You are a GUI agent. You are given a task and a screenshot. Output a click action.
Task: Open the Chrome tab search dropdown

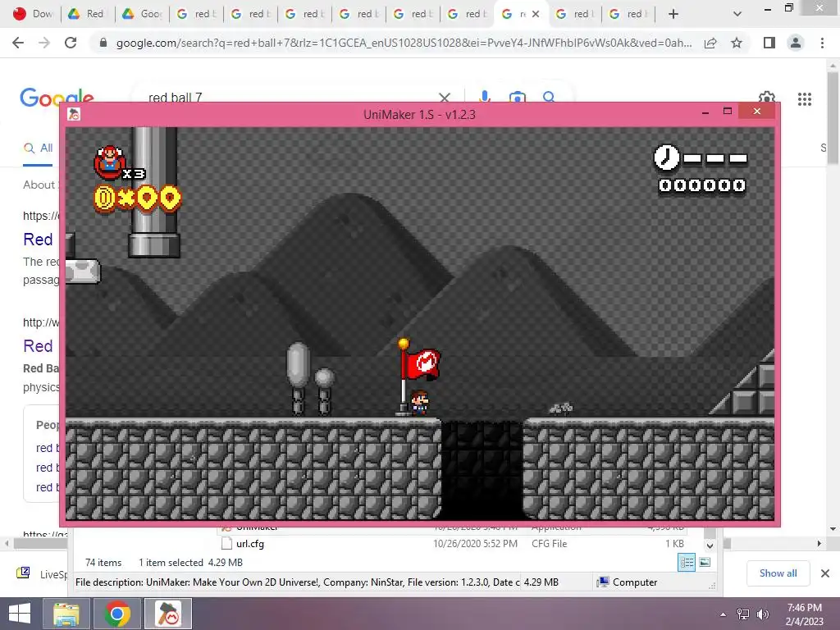click(737, 14)
